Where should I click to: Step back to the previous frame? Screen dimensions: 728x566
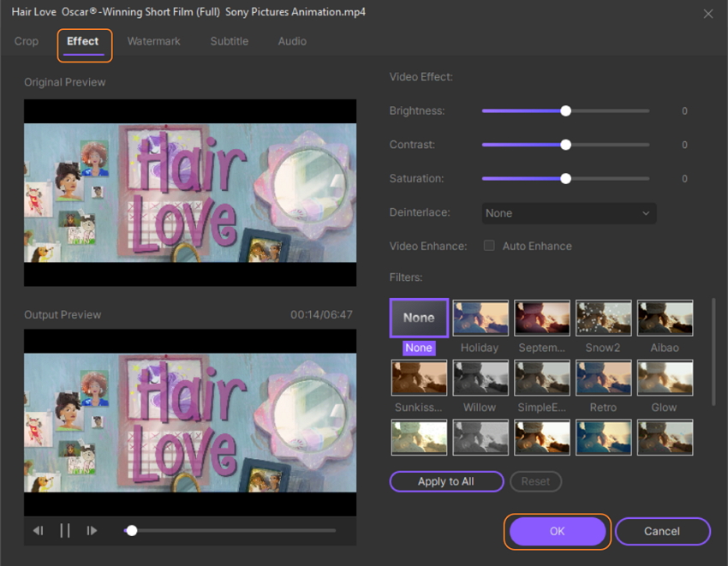(x=38, y=530)
